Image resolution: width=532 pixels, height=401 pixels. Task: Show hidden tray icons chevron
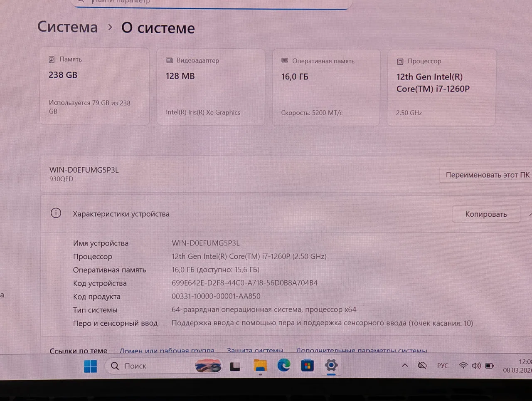coord(405,366)
